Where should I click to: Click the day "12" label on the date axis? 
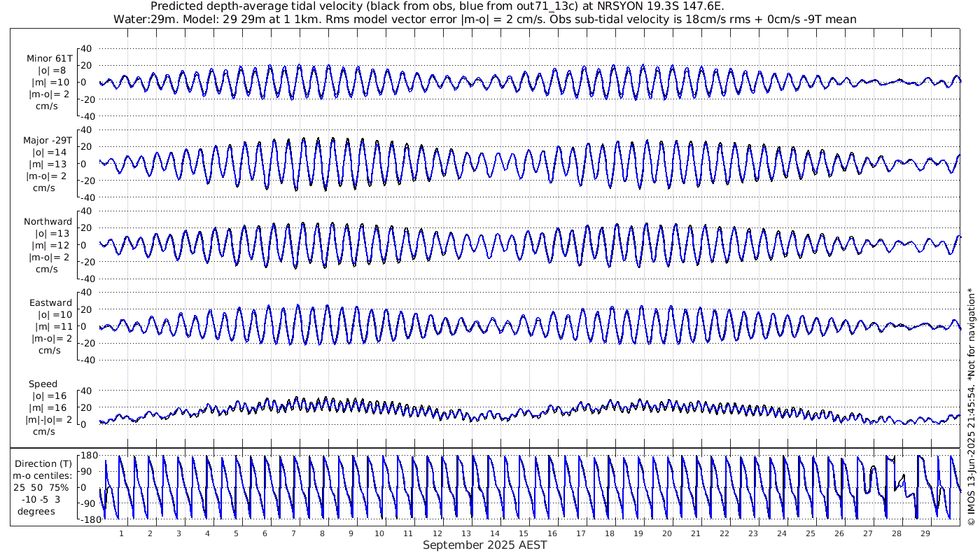click(437, 533)
